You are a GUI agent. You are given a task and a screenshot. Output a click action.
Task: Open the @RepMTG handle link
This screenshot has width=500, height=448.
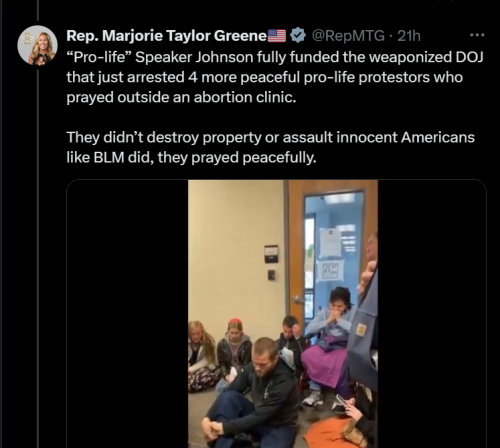tap(348, 36)
